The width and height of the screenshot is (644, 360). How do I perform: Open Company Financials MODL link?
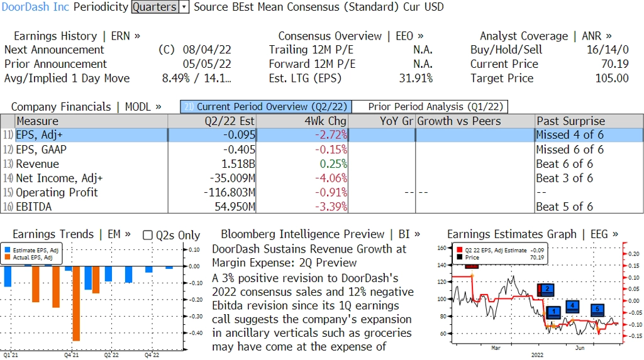click(86, 107)
